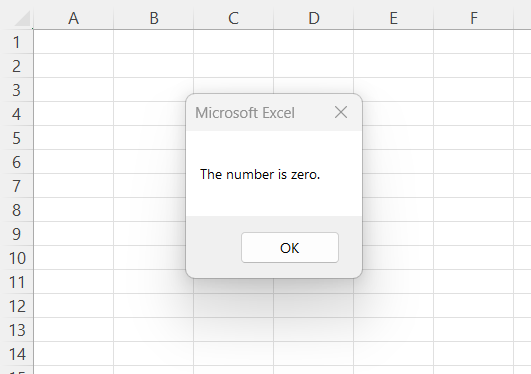
Task: Click OK in the Microsoft Excel dialog
Action: coord(290,248)
